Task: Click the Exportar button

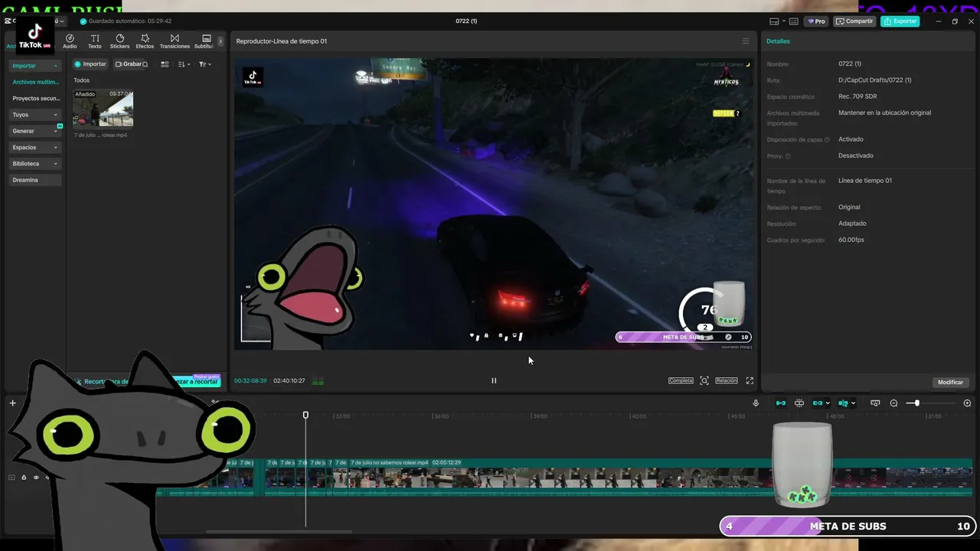Action: click(x=900, y=21)
